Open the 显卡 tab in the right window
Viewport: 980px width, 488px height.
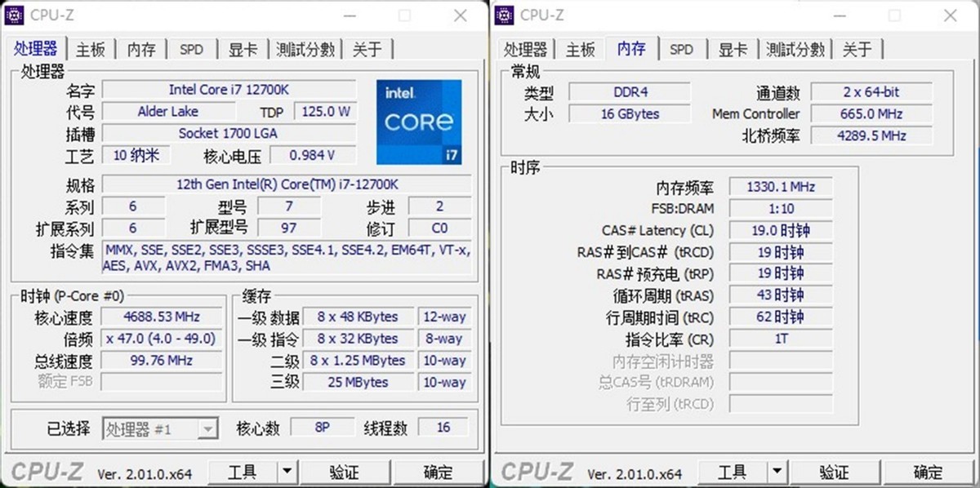tap(733, 50)
